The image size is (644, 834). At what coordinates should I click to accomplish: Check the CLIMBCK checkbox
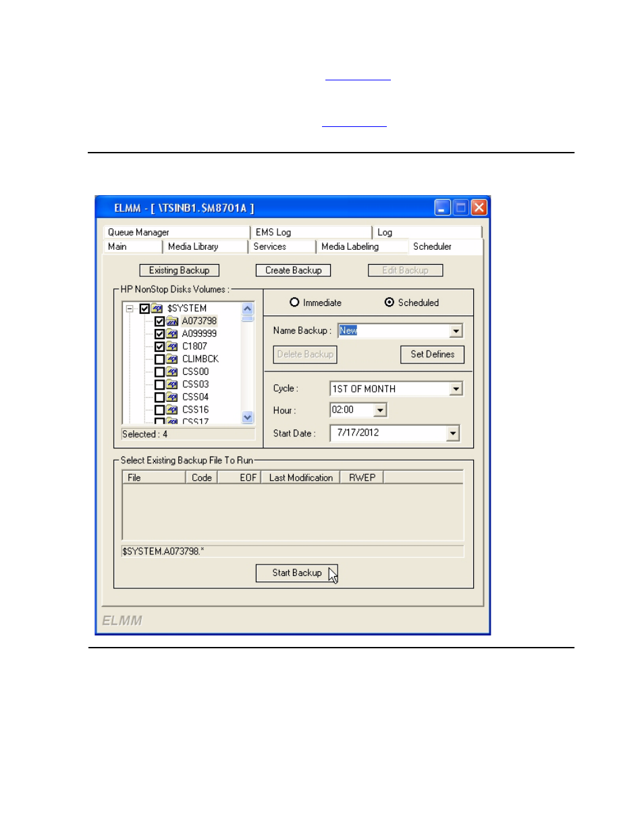[x=159, y=359]
